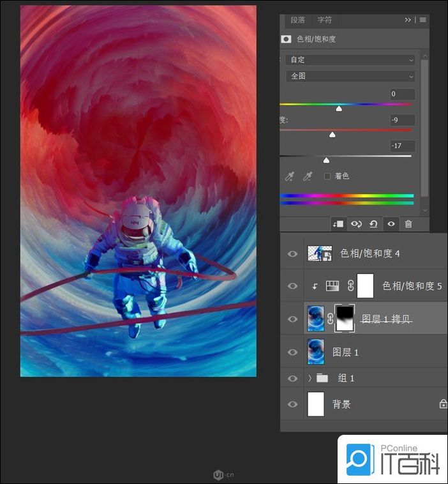
Task: Select the first eyedropper tool
Action: click(x=289, y=176)
